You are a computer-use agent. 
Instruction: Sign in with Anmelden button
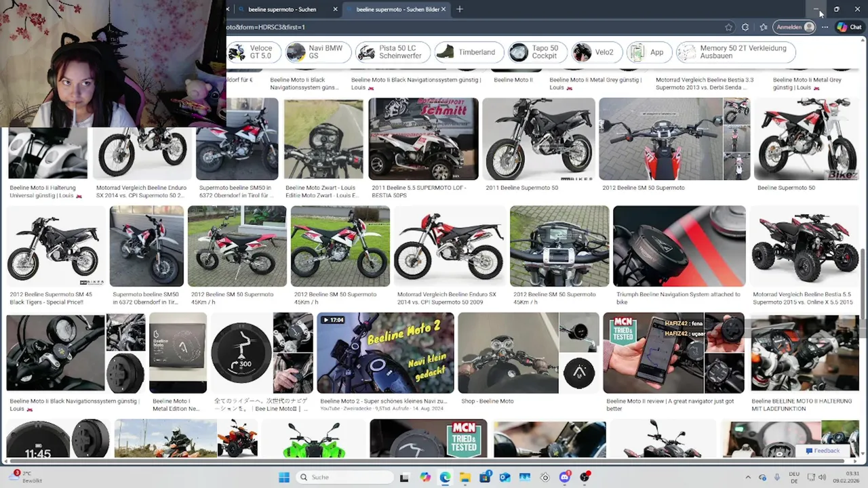click(x=795, y=27)
